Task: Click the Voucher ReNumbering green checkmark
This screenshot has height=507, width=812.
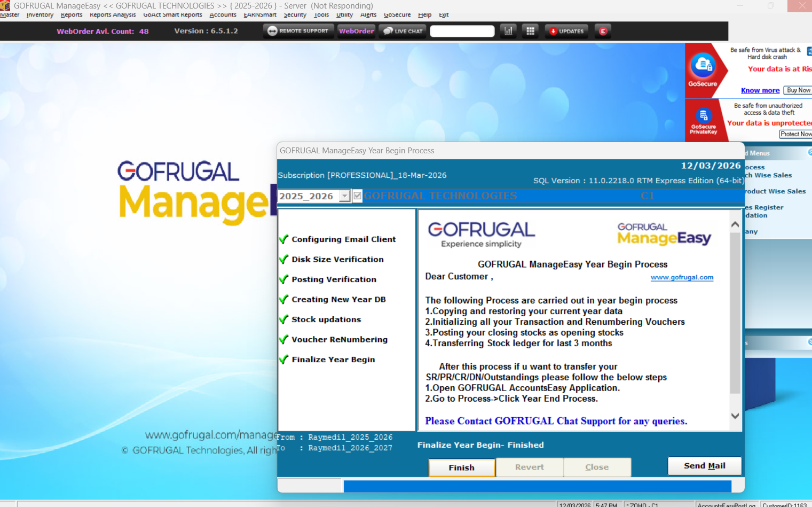Action: click(284, 339)
